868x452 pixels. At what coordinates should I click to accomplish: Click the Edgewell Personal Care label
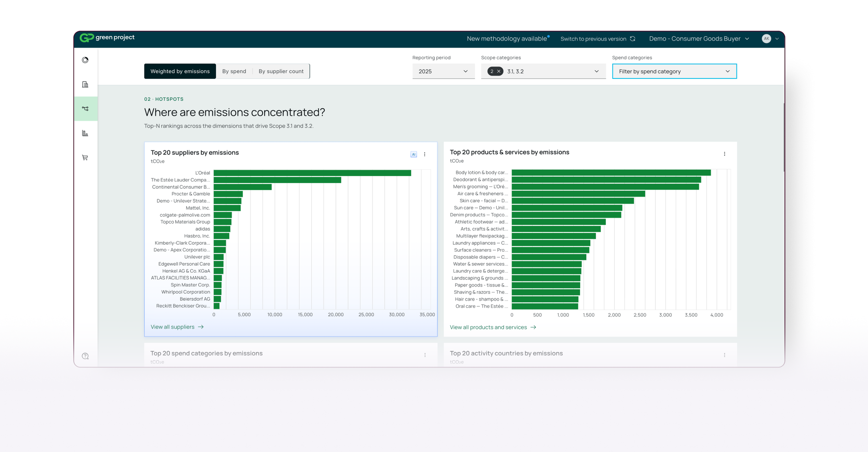click(184, 264)
